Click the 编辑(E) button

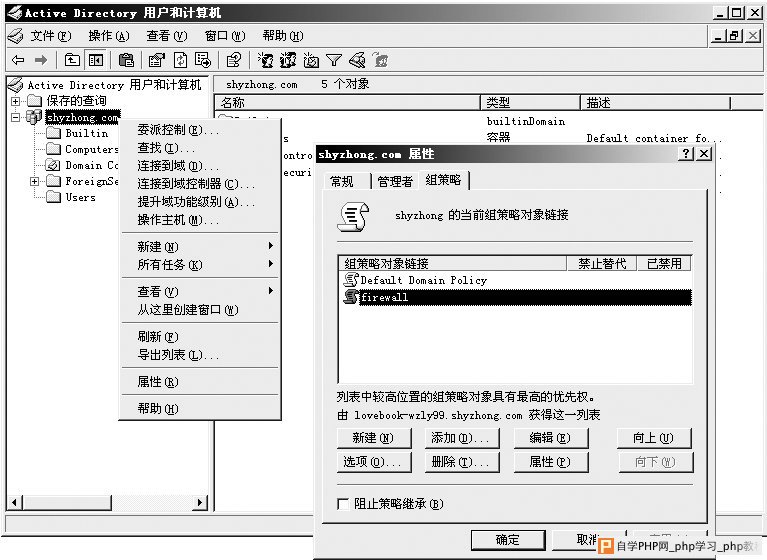(551, 438)
